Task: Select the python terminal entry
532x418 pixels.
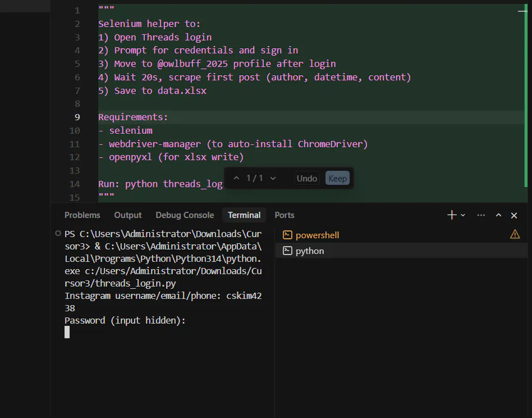Action: tap(401, 251)
